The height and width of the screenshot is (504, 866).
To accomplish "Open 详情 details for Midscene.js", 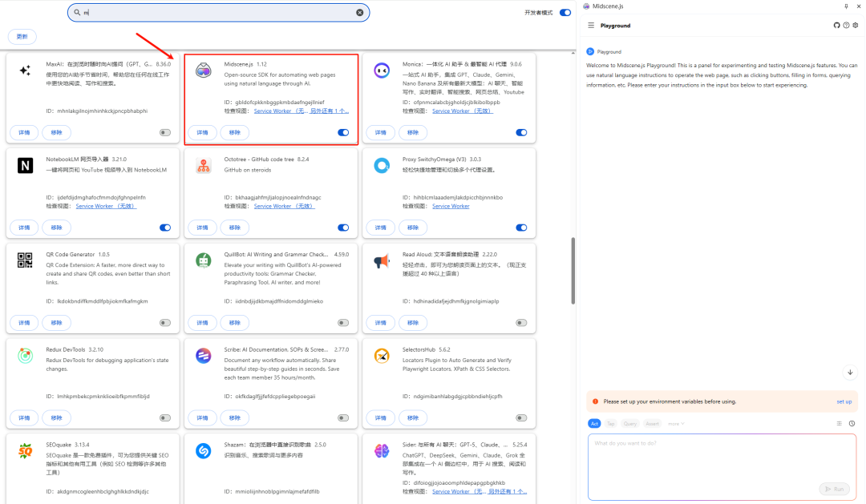I will (202, 132).
